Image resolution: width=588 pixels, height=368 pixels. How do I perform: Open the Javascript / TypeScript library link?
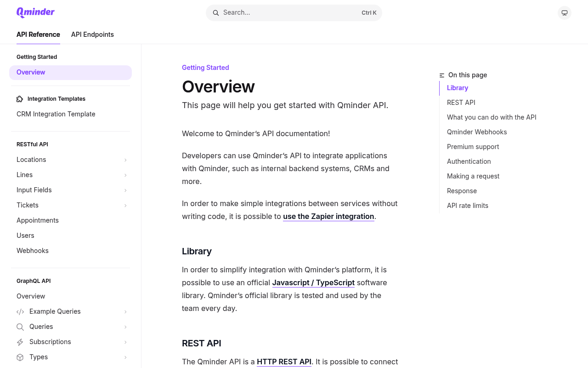pos(313,282)
